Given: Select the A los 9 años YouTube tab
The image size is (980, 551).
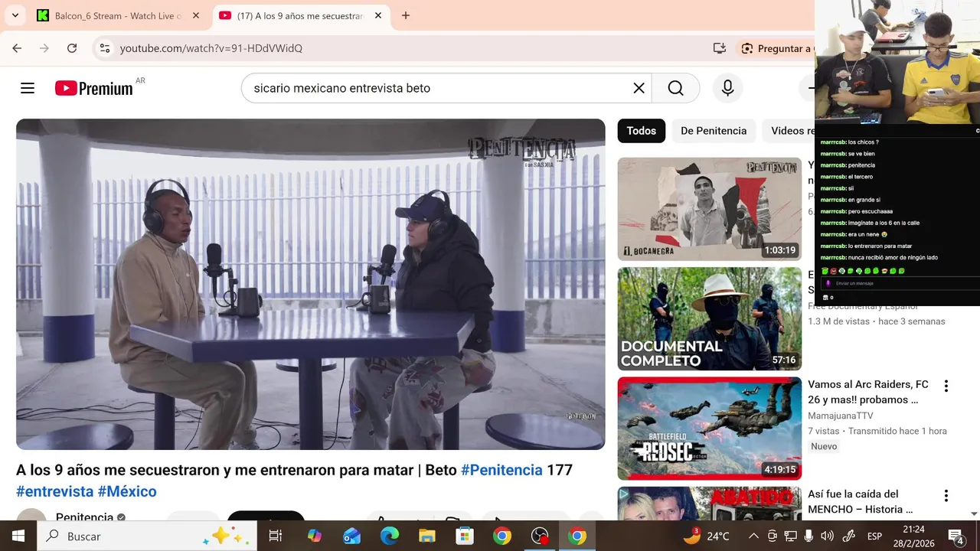Looking at the screenshot, I should (x=300, y=15).
